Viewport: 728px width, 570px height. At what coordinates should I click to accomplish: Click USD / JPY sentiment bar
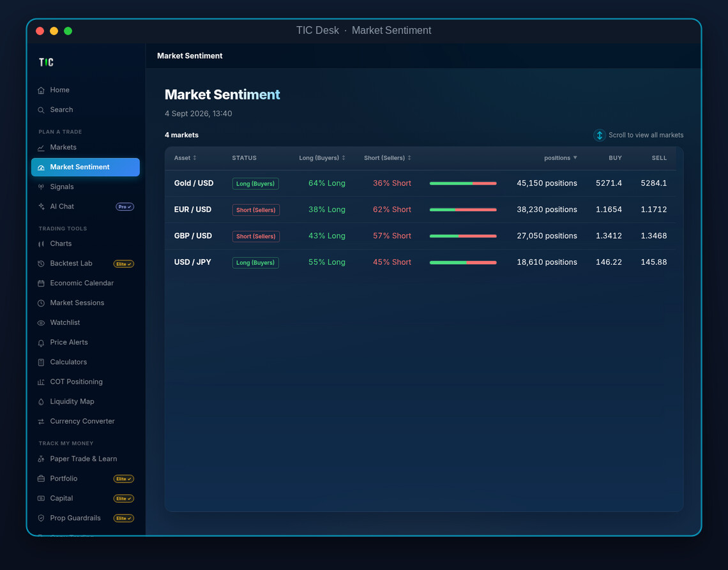pos(463,263)
